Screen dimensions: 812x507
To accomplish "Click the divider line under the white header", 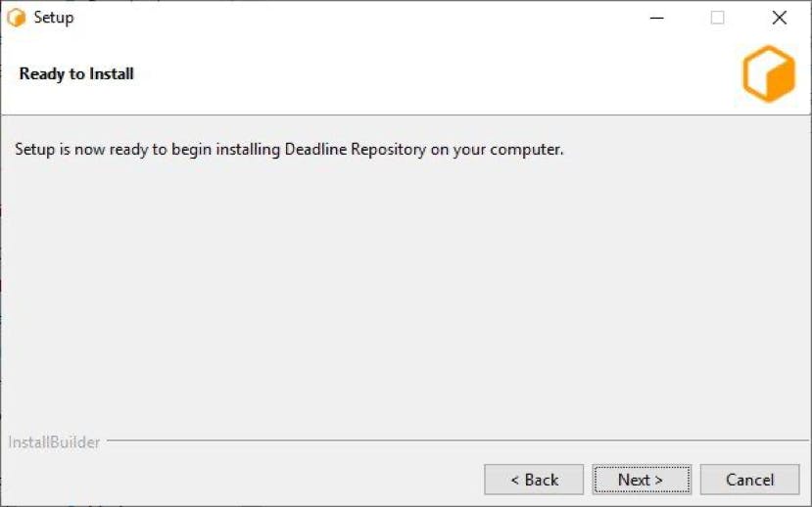I will 406,115.
